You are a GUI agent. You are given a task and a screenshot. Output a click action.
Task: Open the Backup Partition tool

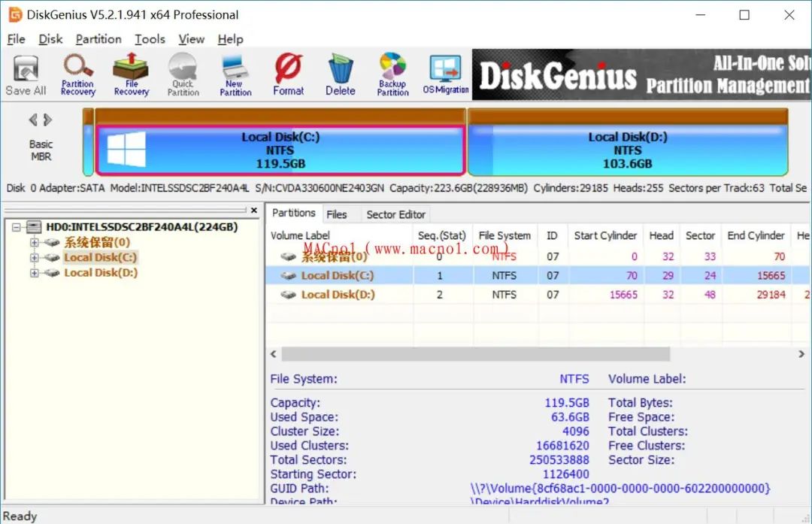coord(392,76)
